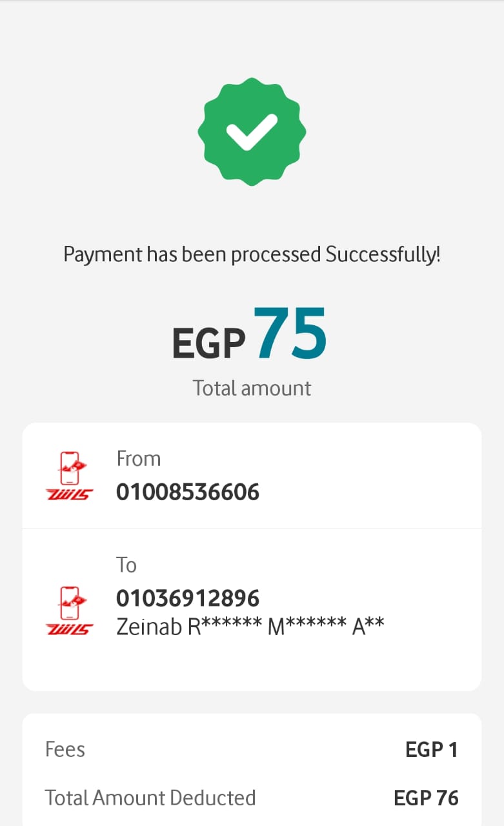This screenshot has width=504, height=826.
Task: Click the white tick inside the badge
Action: point(252,131)
